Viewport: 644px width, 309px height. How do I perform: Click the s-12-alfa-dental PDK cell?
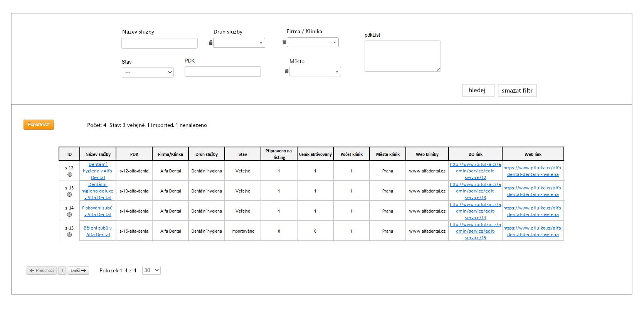coord(135,171)
